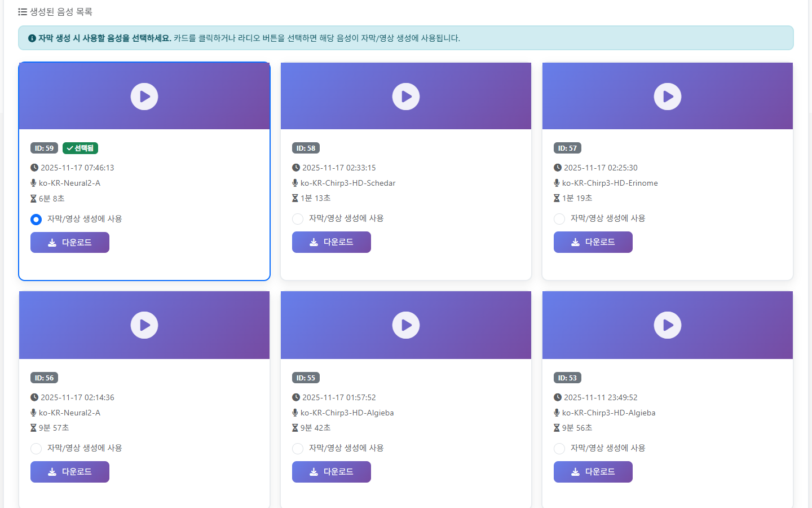Click the ID: 53 badge
The width and height of the screenshot is (812, 508).
[567, 378]
